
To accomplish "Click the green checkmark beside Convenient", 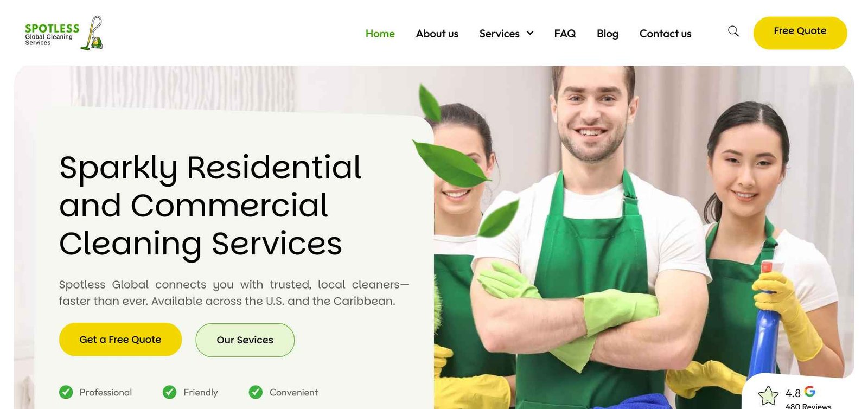I will pos(256,392).
